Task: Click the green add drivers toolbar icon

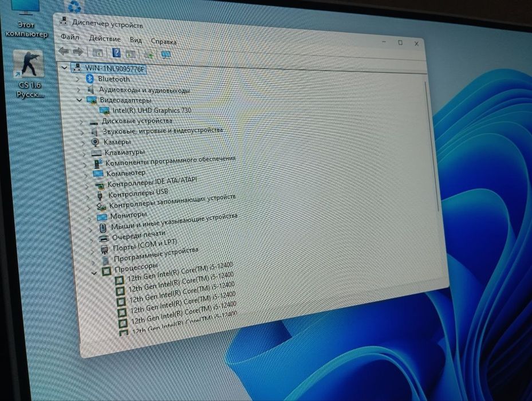Action: click(149, 54)
